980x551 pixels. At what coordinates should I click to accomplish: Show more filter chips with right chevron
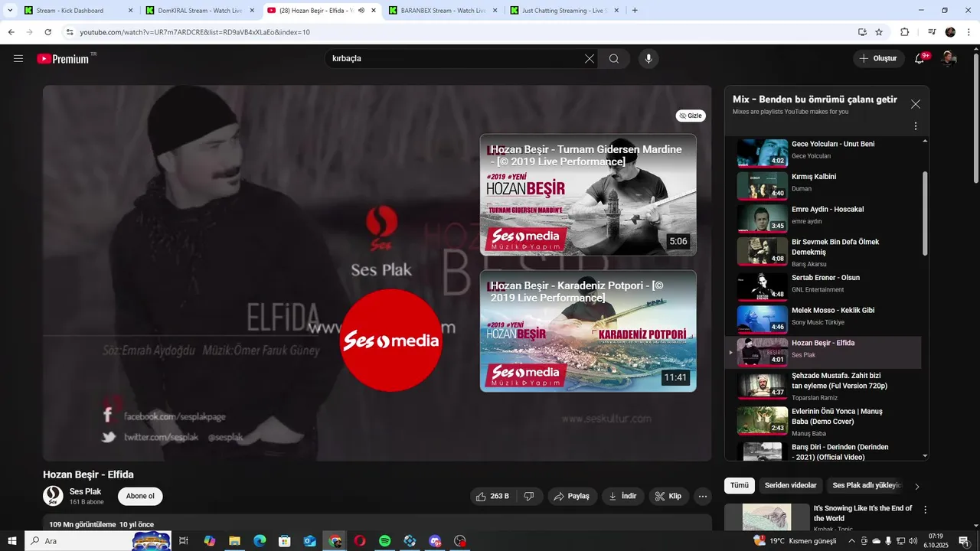[917, 486]
